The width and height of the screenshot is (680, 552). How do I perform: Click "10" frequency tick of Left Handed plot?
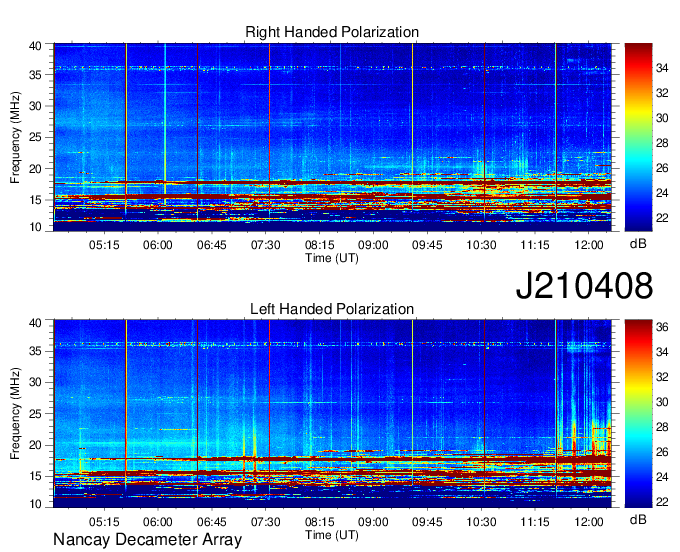point(35,504)
